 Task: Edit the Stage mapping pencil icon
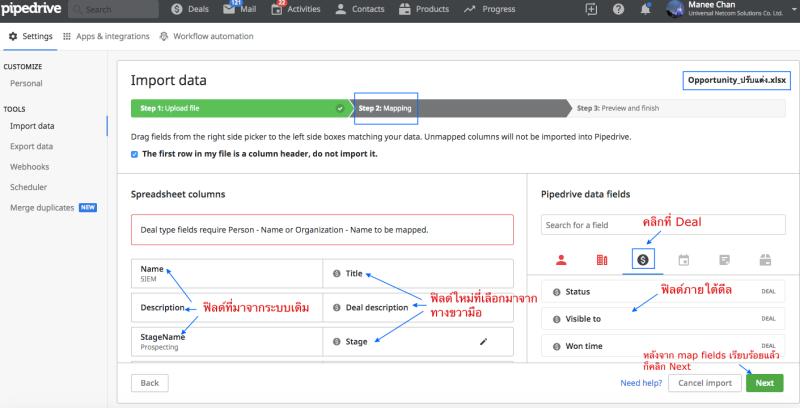coord(484,342)
